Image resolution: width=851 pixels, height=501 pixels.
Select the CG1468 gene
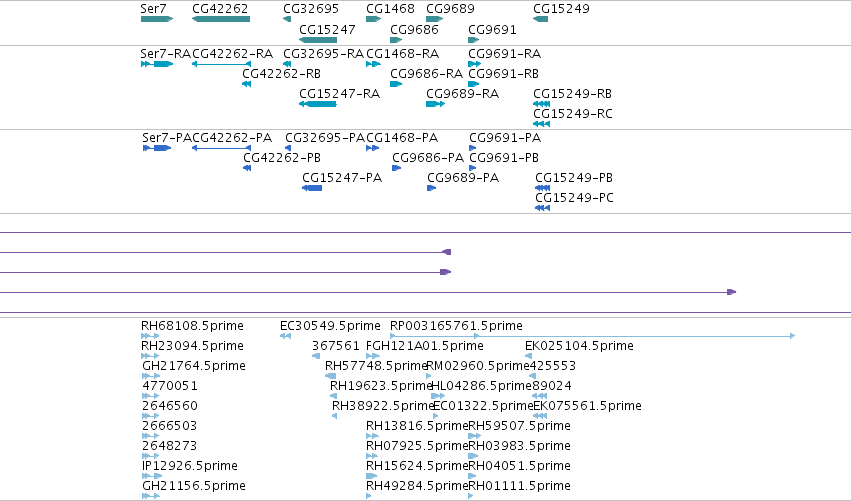click(x=374, y=19)
